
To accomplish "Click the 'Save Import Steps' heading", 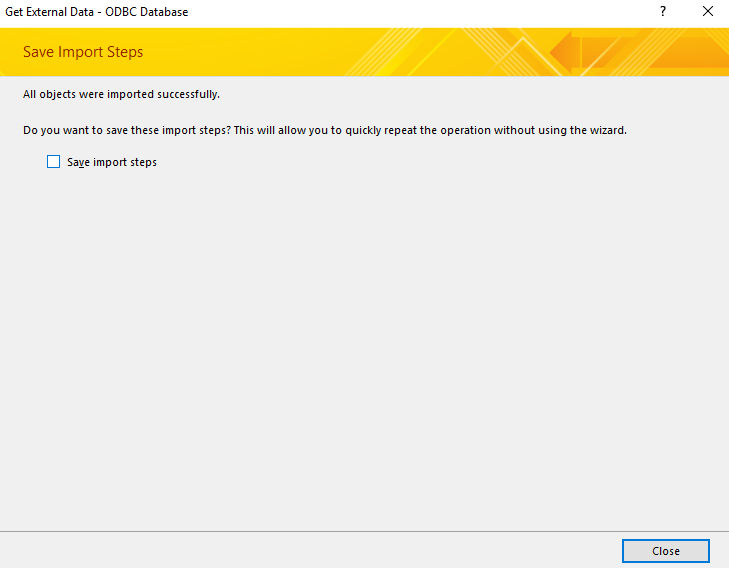I will coord(83,52).
